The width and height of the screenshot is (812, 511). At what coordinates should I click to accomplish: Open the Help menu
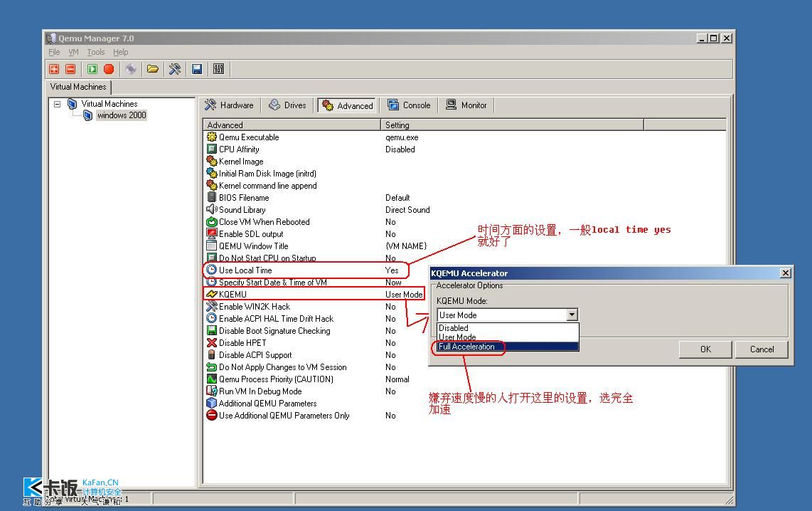coord(121,52)
